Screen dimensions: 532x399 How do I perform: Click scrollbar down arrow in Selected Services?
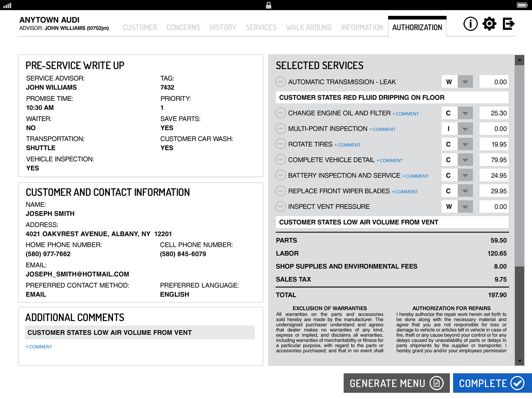519,360
